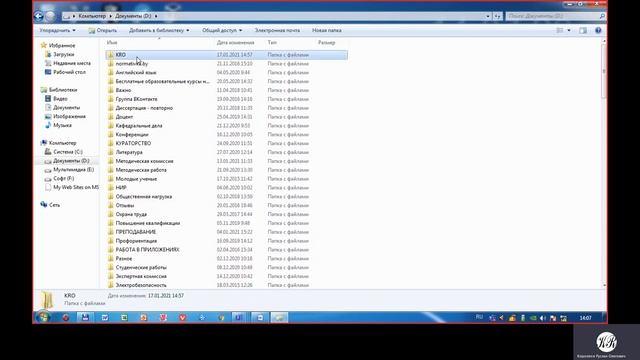The width and height of the screenshot is (640, 360).
Task: Select the Охрана труда folder
Action: pos(131,214)
